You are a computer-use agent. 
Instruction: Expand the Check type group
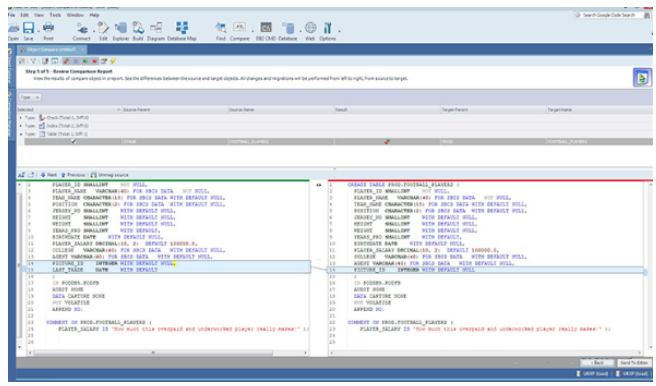[20, 118]
